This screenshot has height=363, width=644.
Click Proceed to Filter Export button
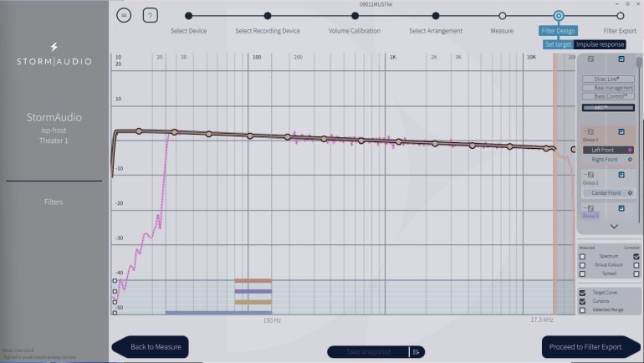(590, 347)
